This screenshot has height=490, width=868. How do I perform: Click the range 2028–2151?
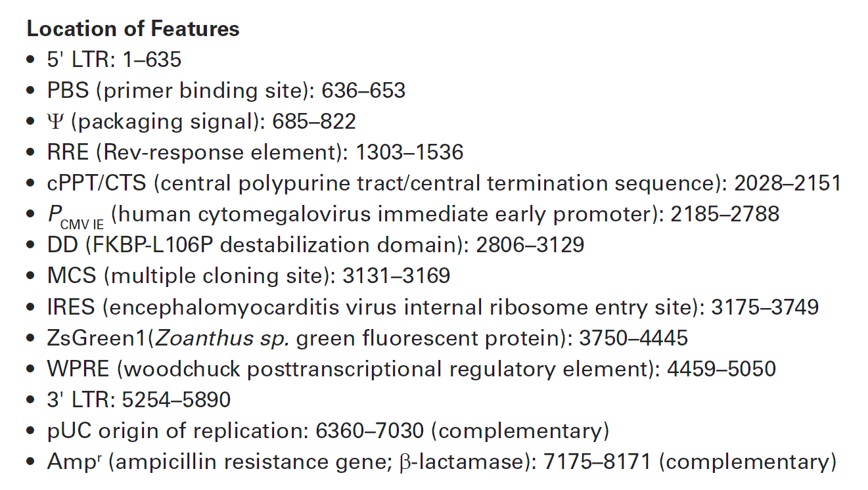click(787, 183)
